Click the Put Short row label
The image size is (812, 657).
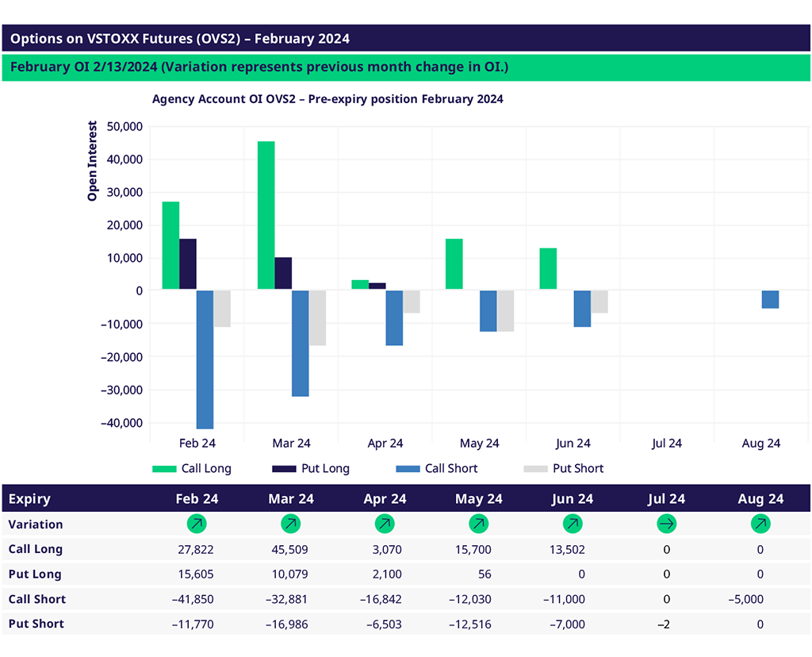point(36,624)
